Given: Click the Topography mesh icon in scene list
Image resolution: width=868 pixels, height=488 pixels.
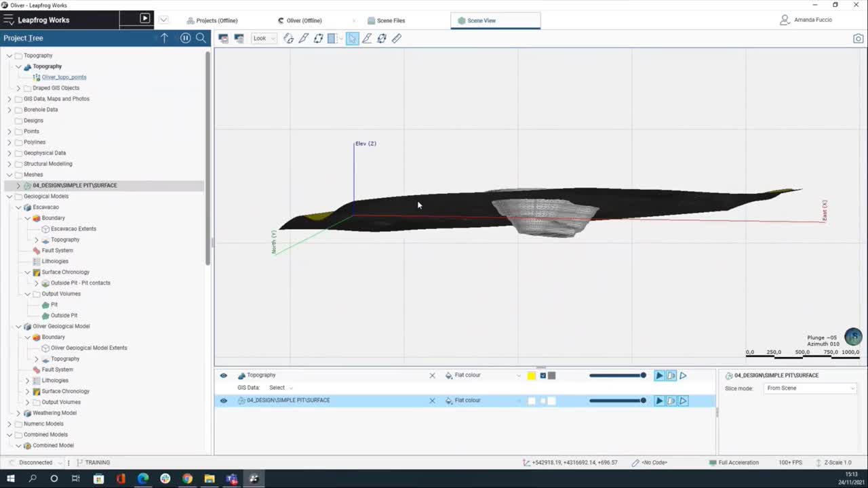Looking at the screenshot, I should click(241, 375).
